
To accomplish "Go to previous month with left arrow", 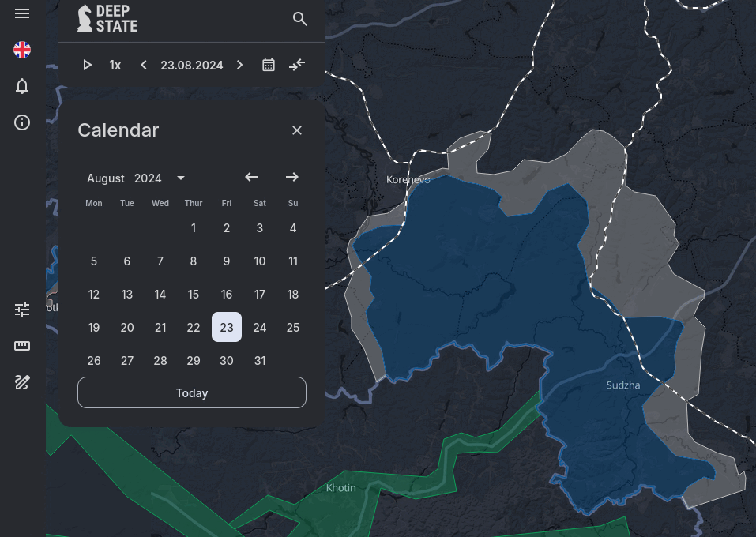I will click(251, 178).
